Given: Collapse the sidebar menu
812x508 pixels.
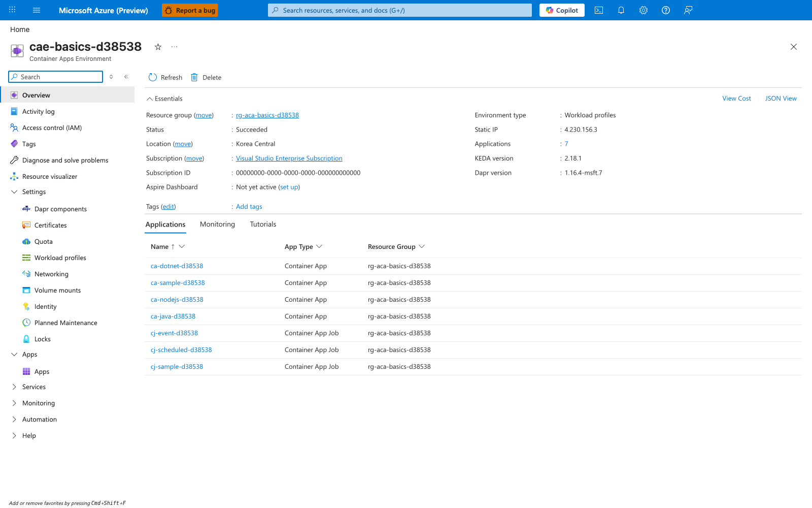Looking at the screenshot, I should 126,77.
